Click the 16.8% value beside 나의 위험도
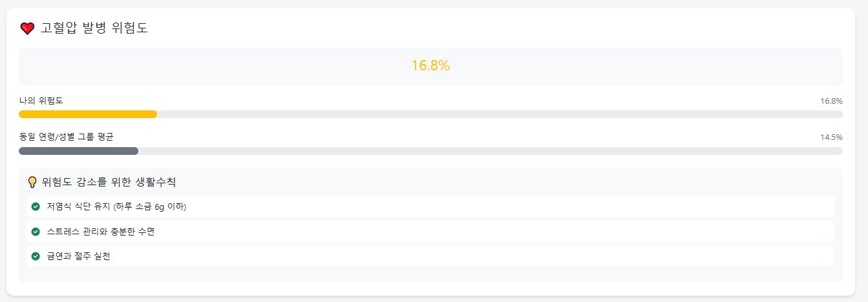This screenshot has height=302, width=868. pyautogui.click(x=831, y=101)
